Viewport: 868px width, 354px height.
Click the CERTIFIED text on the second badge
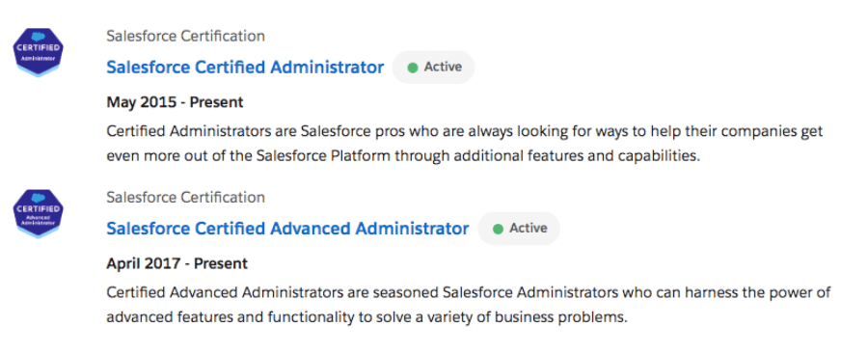39,209
